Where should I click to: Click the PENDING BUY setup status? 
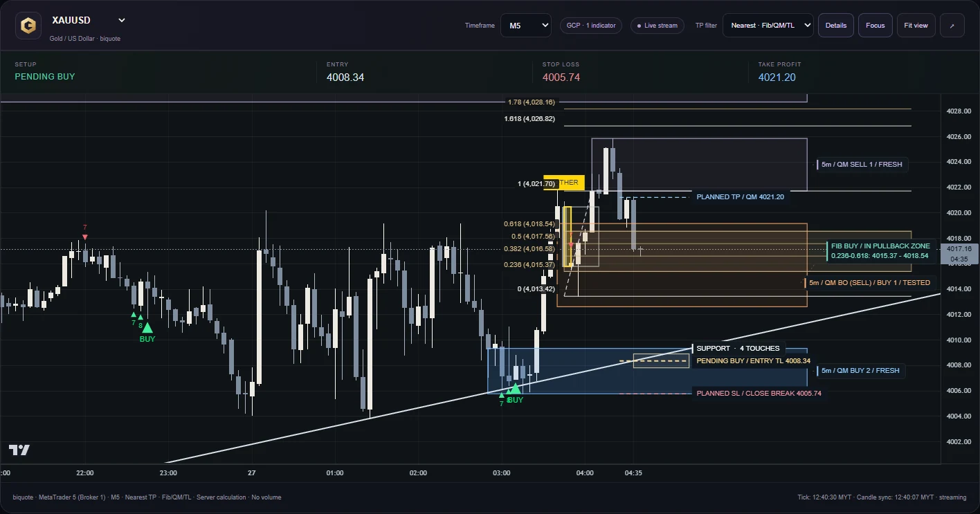(45, 77)
